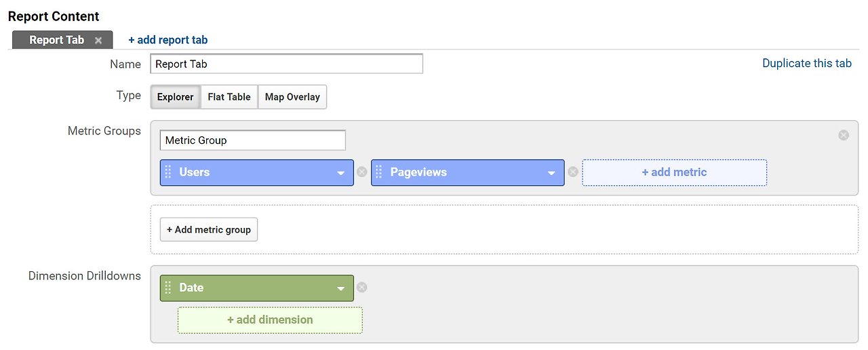
Task: Select the Explorer report type
Action: click(x=175, y=97)
